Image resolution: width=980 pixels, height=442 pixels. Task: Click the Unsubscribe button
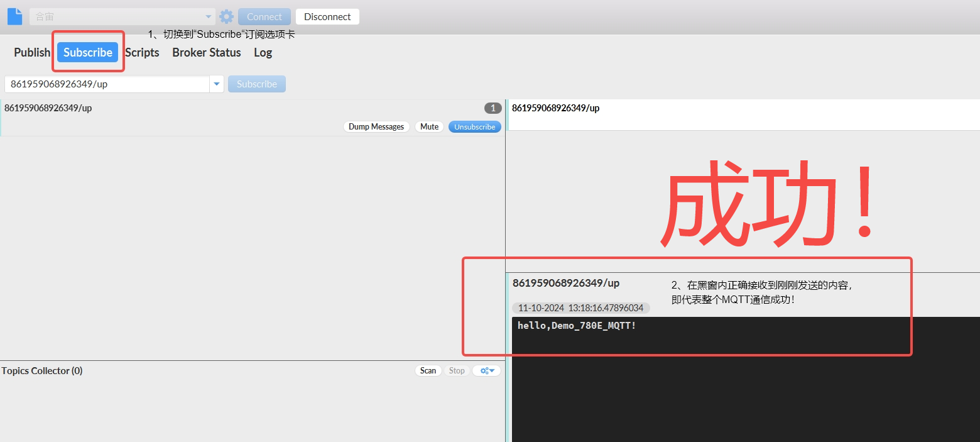(x=475, y=126)
